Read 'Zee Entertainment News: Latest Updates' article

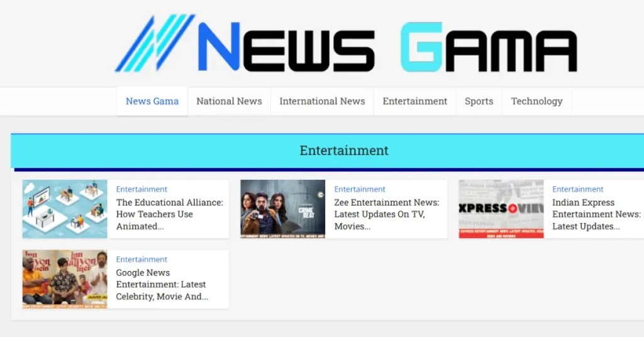click(387, 214)
